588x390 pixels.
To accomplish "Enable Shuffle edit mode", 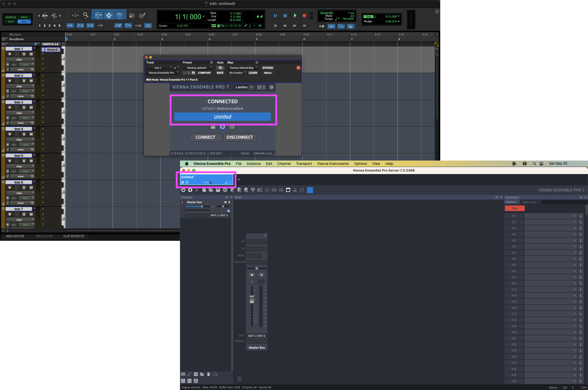I will pyautogui.click(x=11, y=17).
